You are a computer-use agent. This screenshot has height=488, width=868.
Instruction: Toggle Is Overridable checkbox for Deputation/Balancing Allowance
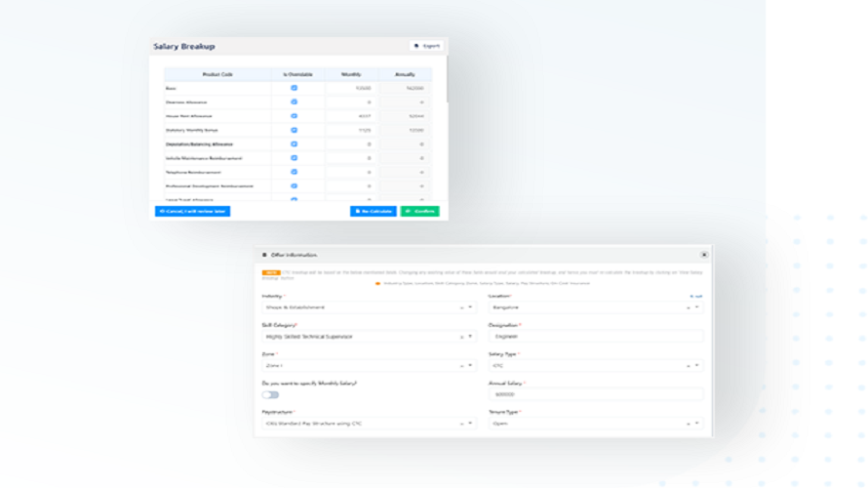[x=294, y=144]
